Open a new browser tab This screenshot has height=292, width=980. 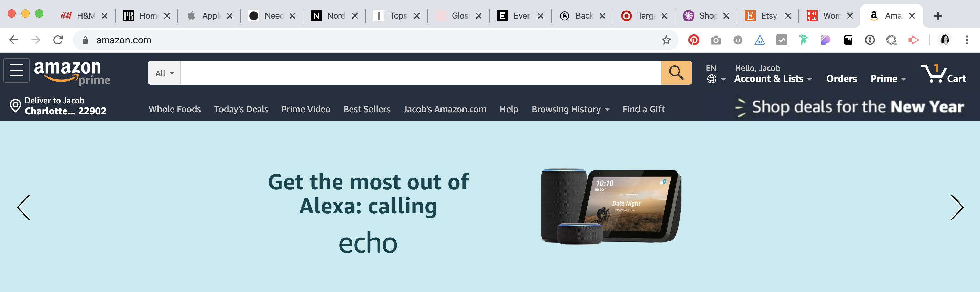click(938, 16)
